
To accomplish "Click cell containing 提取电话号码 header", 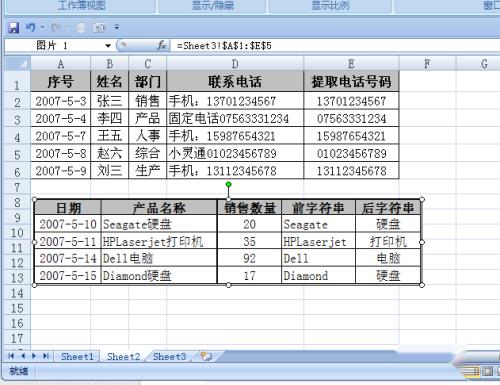I will 351,81.
